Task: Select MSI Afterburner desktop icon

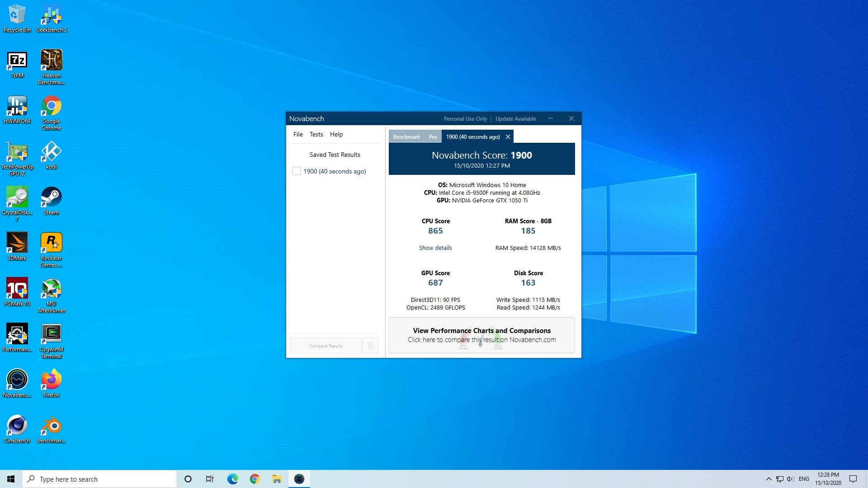Action: click(x=52, y=296)
